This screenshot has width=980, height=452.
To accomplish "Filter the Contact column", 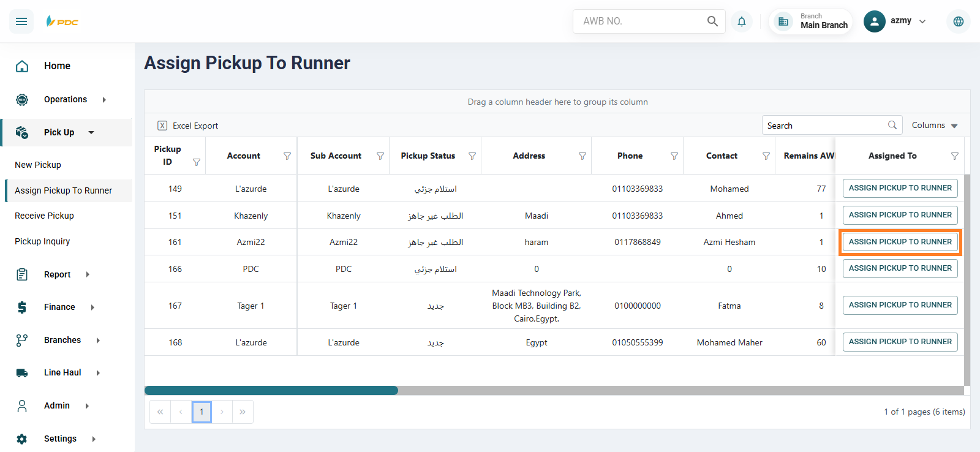I will [x=766, y=156].
